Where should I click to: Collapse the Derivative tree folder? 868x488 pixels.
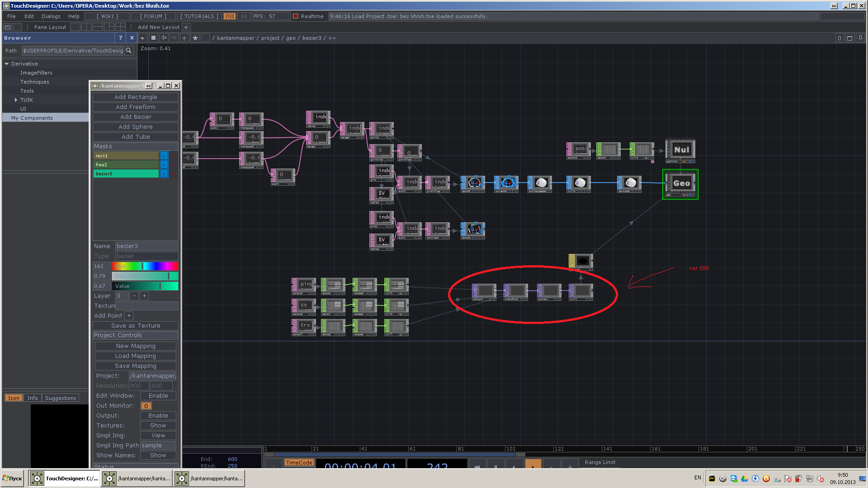[x=7, y=64]
